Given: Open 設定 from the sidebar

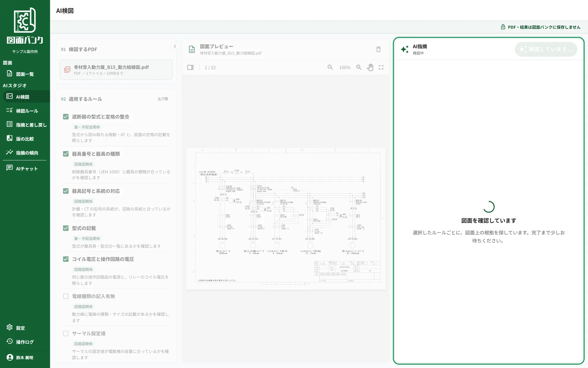Looking at the screenshot, I should tap(25, 328).
